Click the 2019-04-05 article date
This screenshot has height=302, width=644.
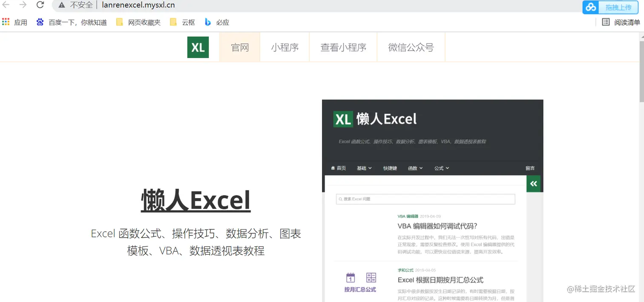425,270
